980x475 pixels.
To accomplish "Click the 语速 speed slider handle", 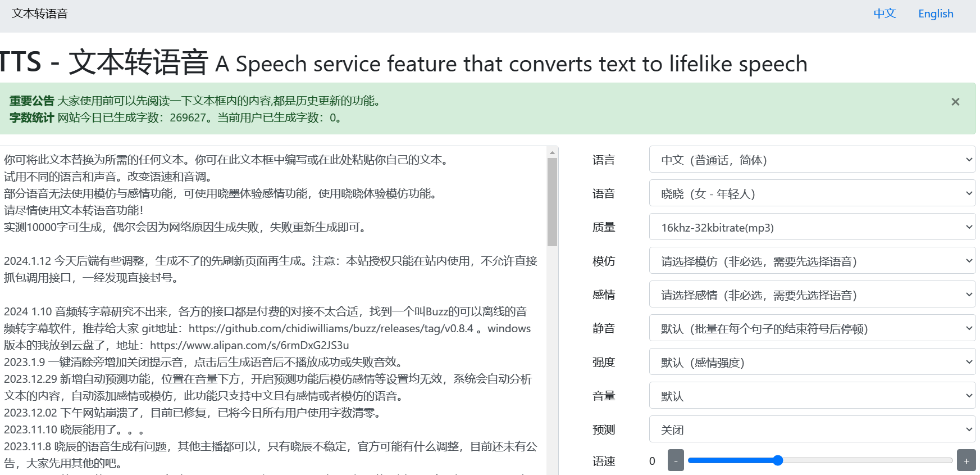I will coord(777,460).
